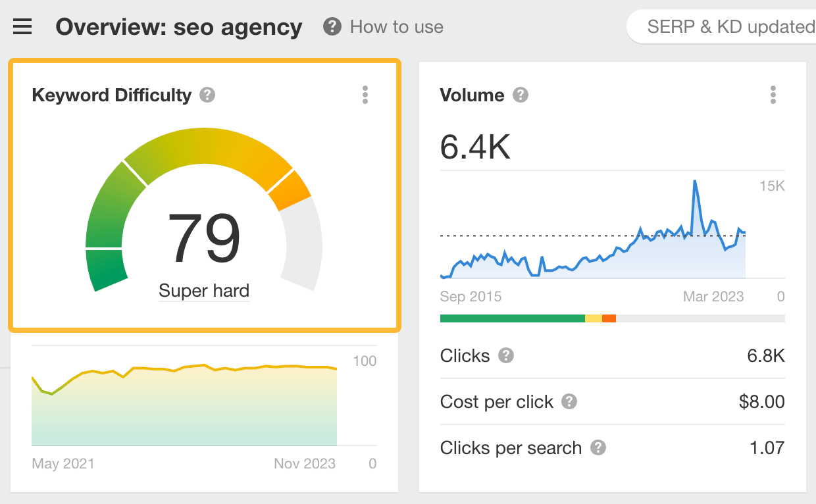Click the Nov 2023 chart label

pos(305,464)
